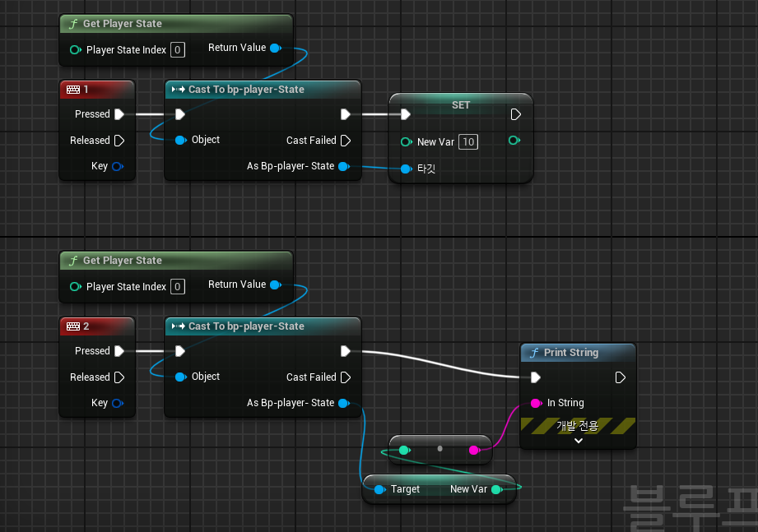Click Cast Failed exec pin on top Cast node
This screenshot has width=758, height=532.
click(345, 141)
